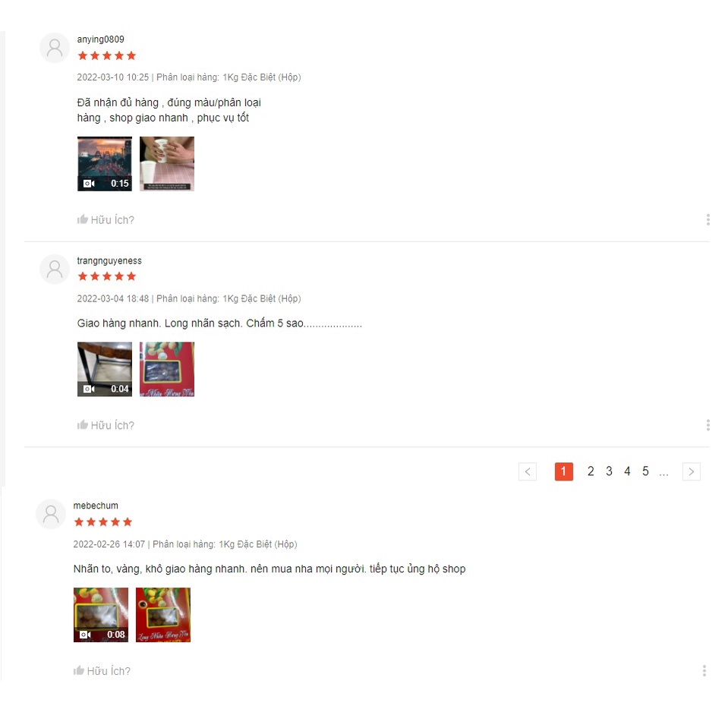Open the username link anying0809

click(x=101, y=39)
